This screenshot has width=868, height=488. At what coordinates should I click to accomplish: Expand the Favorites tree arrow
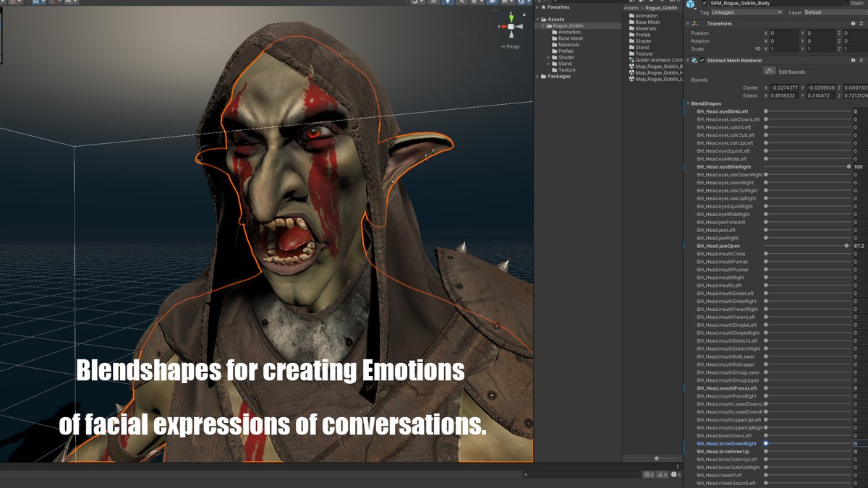(537, 7)
